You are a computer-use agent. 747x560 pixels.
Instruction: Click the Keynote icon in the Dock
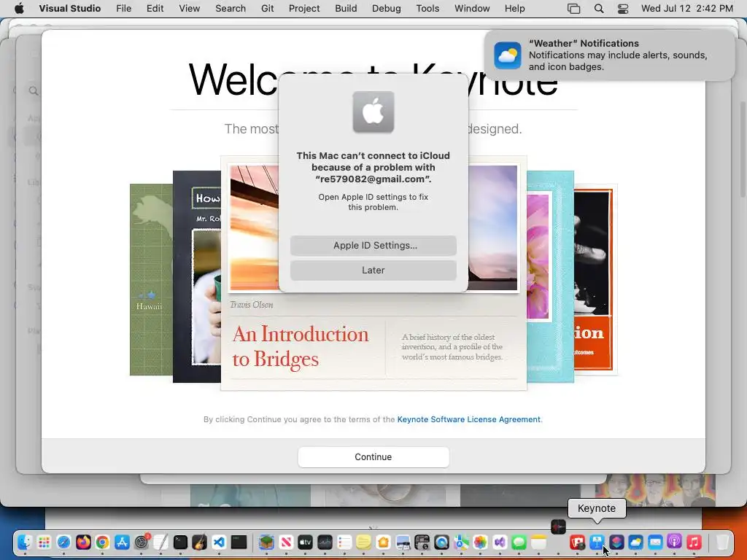(x=597, y=542)
